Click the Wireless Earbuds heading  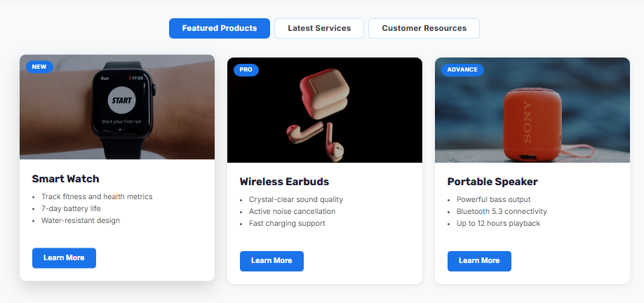(x=284, y=182)
